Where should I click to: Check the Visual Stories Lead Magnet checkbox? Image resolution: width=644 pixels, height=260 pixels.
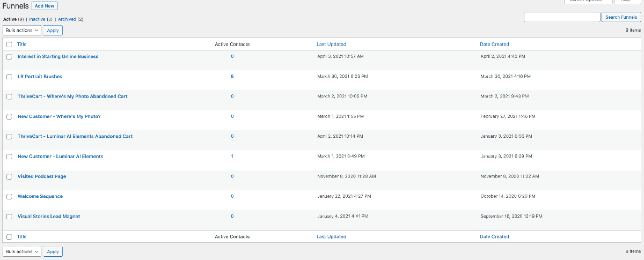[9, 217]
